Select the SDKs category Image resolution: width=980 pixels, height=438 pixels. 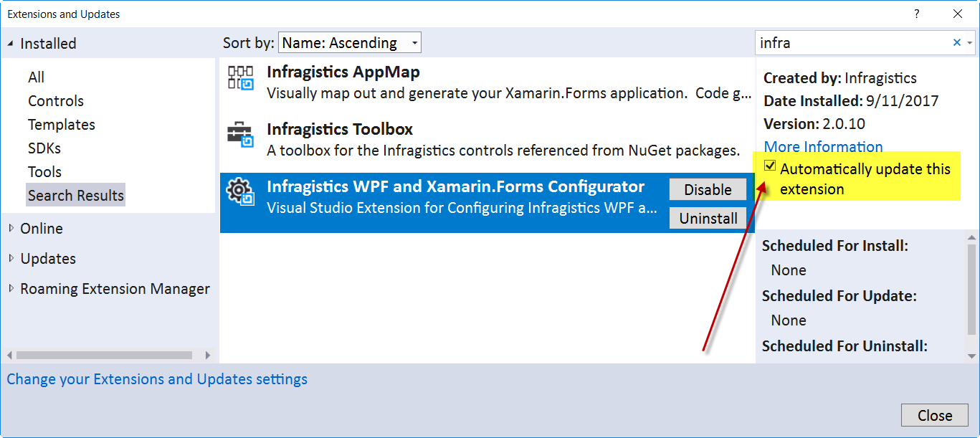44,148
